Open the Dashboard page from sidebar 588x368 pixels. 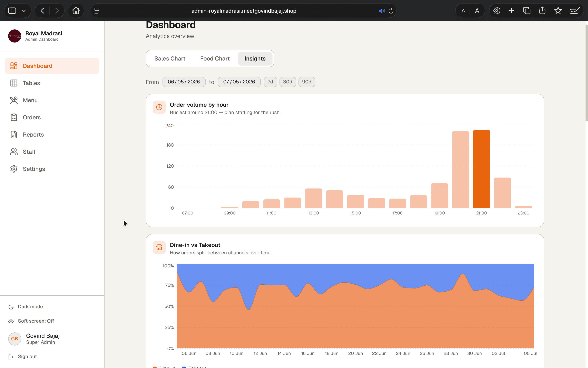[52, 66]
